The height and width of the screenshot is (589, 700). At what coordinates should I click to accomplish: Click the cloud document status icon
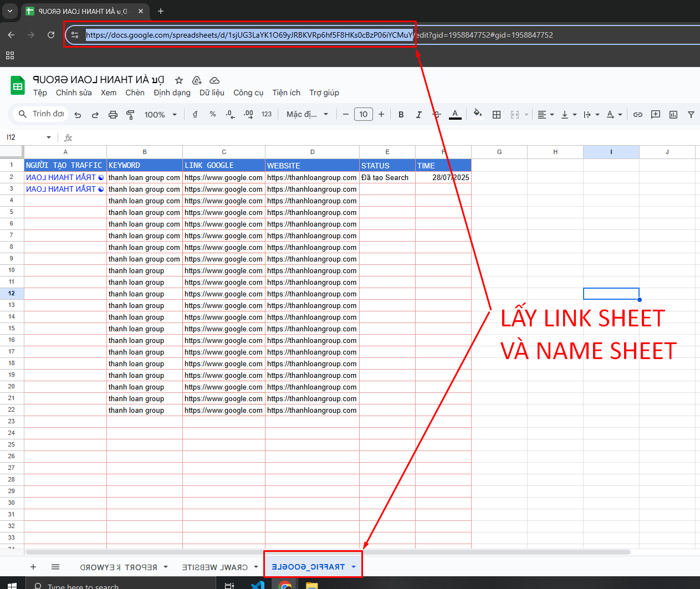pos(214,80)
